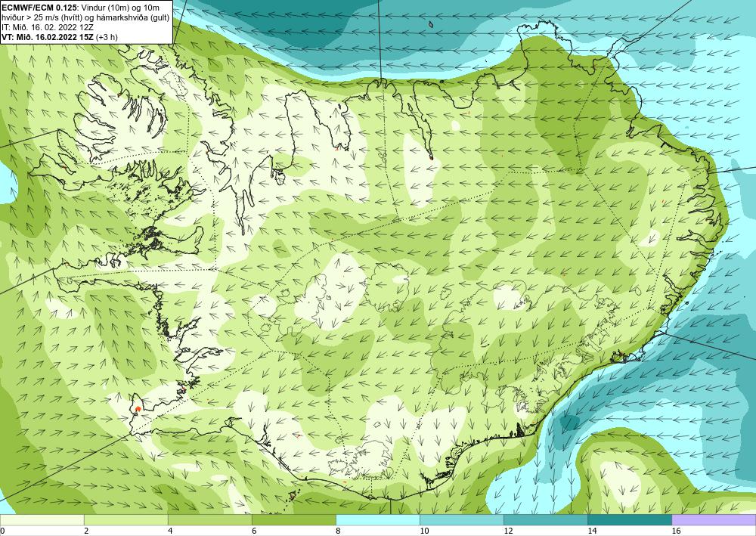Select the dark teal 14–16 m/s legend swatch
Image resolution: width=756 pixels, height=536 pixels.
tap(629, 519)
